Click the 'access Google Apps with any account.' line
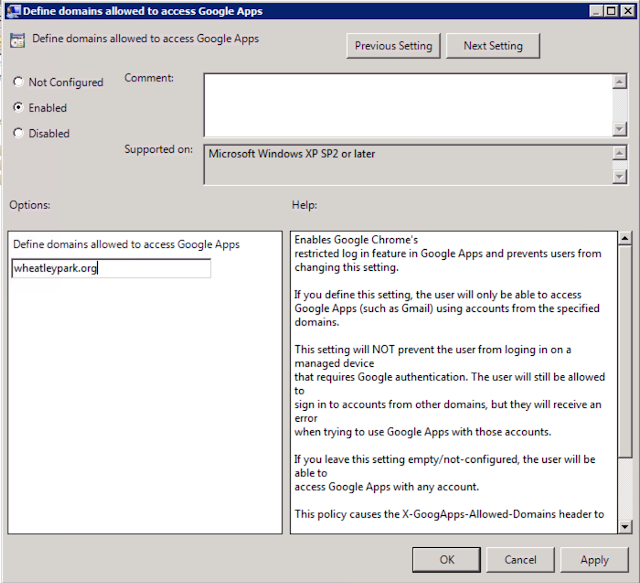This screenshot has height=583, width=640. [x=387, y=487]
